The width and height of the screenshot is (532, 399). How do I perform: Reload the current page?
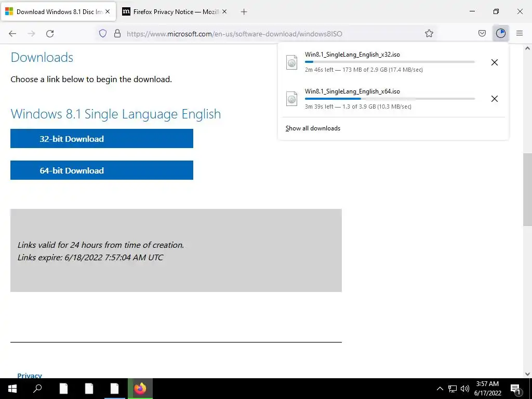pos(50,33)
